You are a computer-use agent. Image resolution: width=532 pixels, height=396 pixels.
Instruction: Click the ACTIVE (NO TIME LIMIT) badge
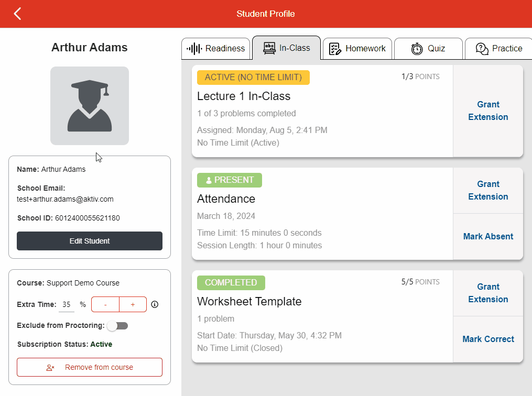coord(254,78)
